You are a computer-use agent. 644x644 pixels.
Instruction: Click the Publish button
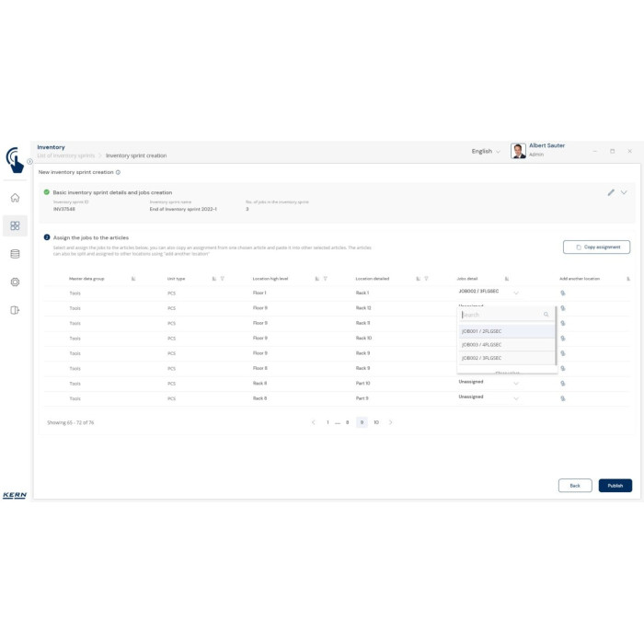[615, 486]
